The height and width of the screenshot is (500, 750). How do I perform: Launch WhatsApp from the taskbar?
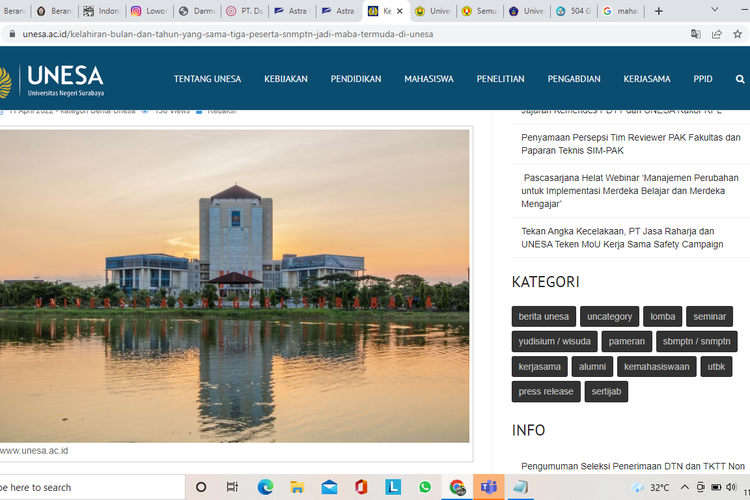pos(425,487)
